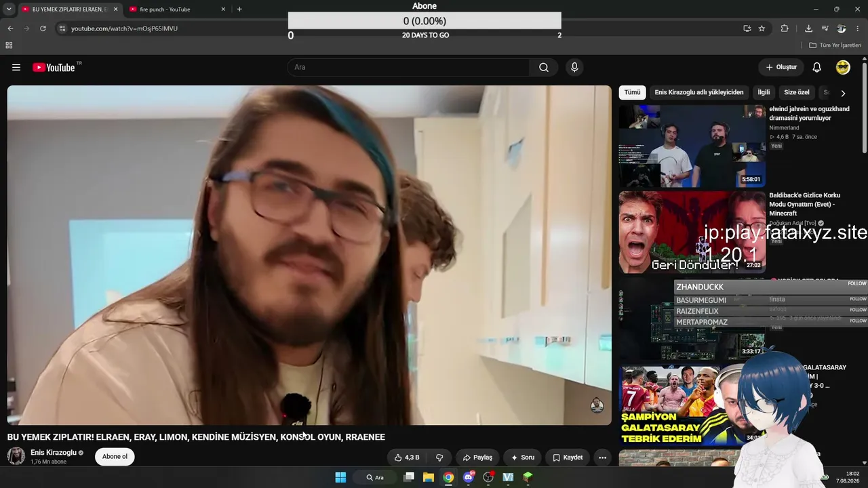Open Discord from the taskbar
Screen dimensions: 868x488
(469, 477)
